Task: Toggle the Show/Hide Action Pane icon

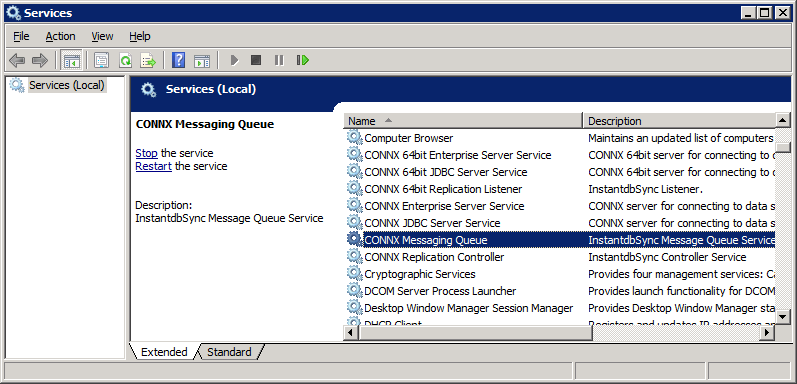Action: pos(202,61)
